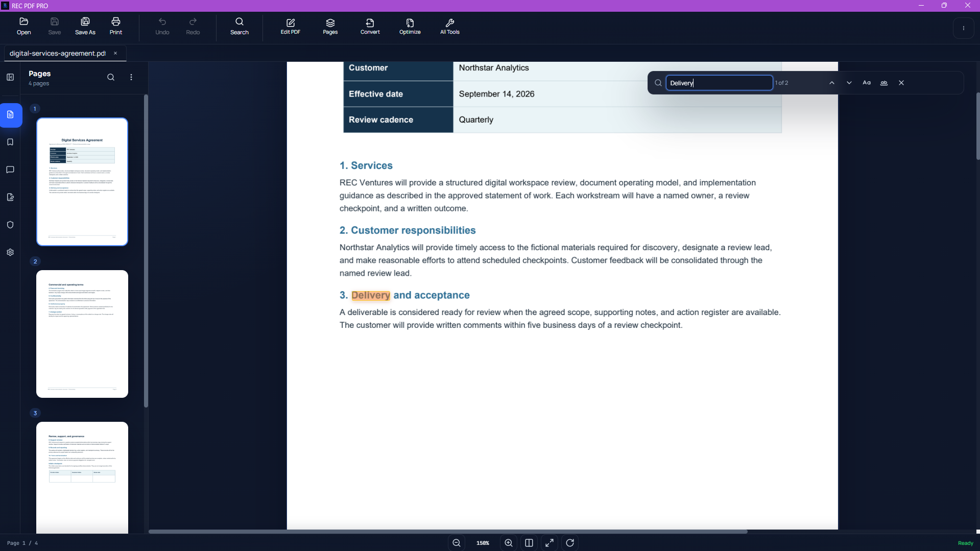This screenshot has width=980, height=551.
Task: Select the digital-services-agreement.pdf tab
Action: (58, 53)
